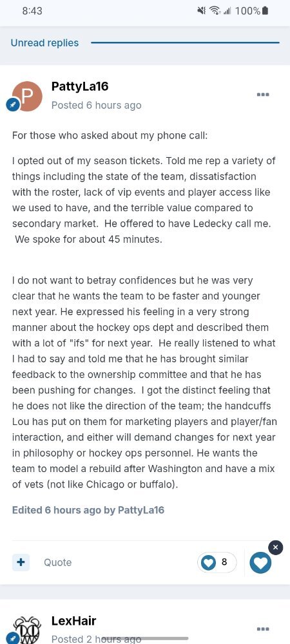Toggle multiquote plus button
Viewport: 290px width, 644px height.
(21, 562)
